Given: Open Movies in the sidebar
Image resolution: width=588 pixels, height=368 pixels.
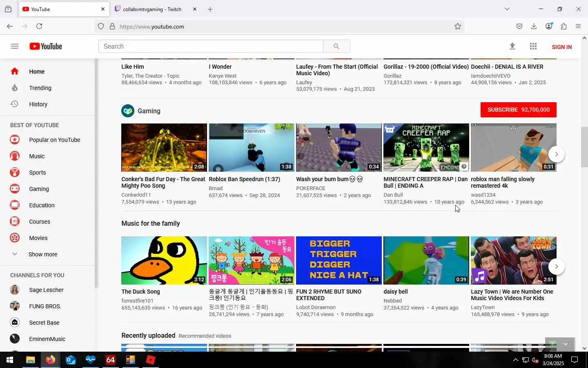Looking at the screenshot, I should [38, 238].
